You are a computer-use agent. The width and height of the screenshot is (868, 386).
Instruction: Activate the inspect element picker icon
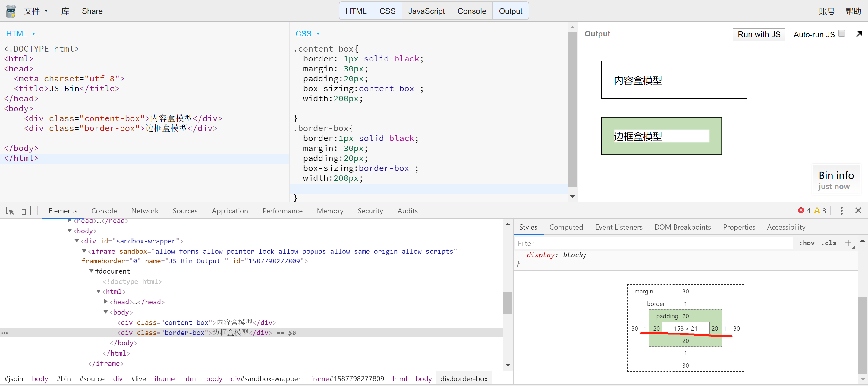(10, 211)
